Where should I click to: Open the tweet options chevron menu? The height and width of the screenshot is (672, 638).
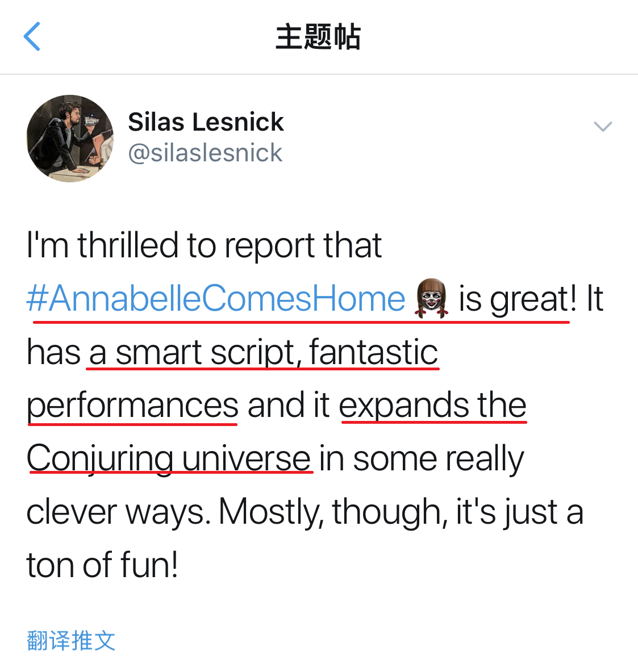point(602,126)
